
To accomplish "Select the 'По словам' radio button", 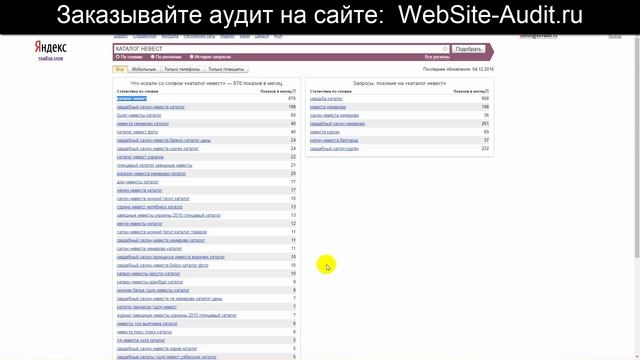I will pos(118,57).
